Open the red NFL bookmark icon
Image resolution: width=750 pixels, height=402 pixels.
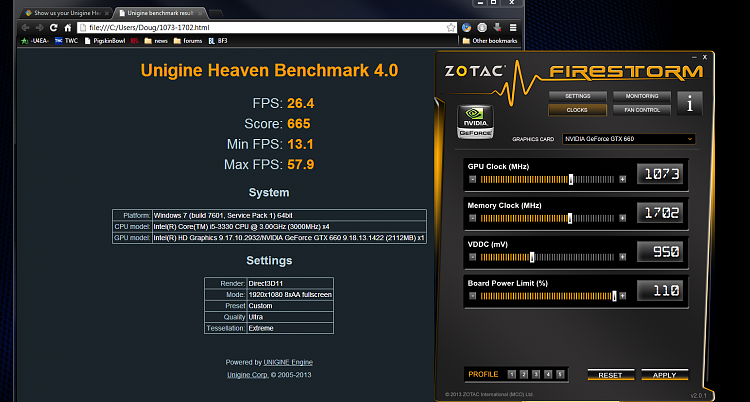point(135,41)
